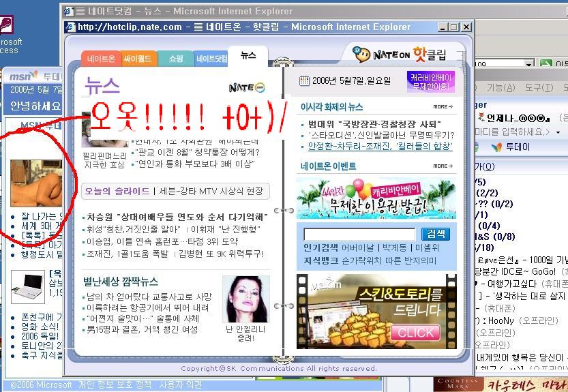Open the 기능(A) menu in messenger window

click(x=500, y=87)
